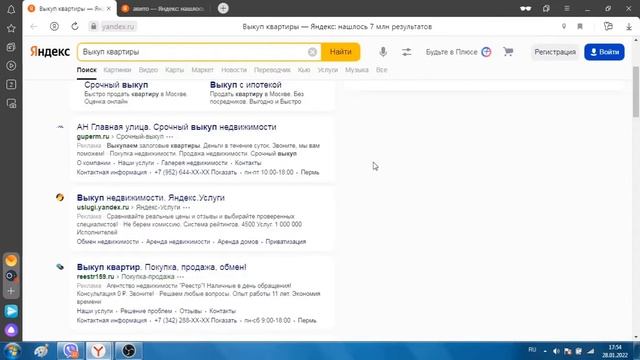Click the Войти login button
The height and width of the screenshot is (360, 640).
604,52
